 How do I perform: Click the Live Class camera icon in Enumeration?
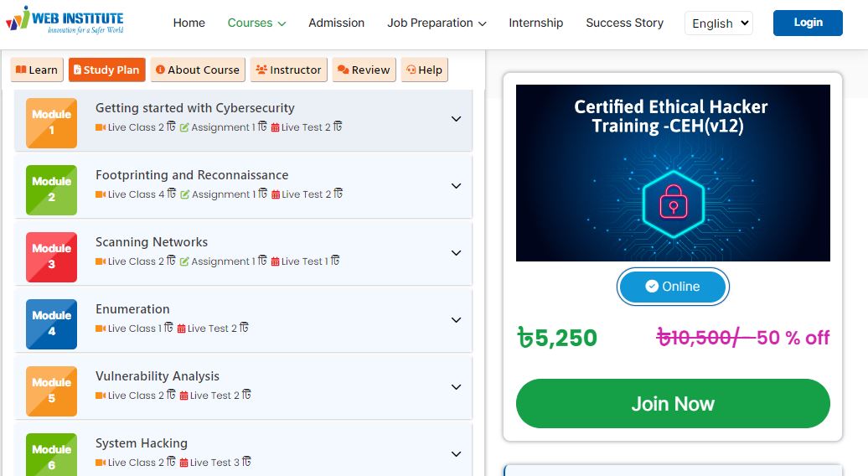(x=101, y=329)
